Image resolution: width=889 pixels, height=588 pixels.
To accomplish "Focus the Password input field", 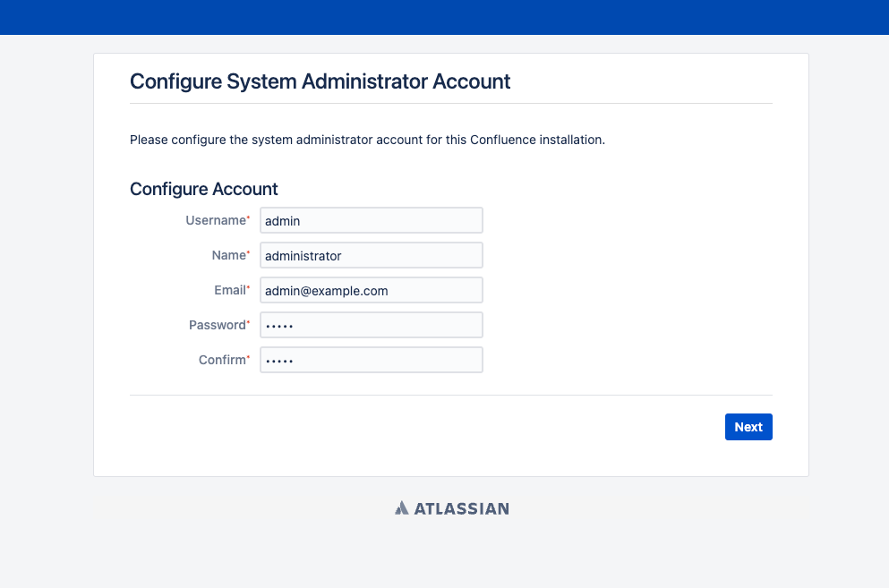I will pos(372,325).
